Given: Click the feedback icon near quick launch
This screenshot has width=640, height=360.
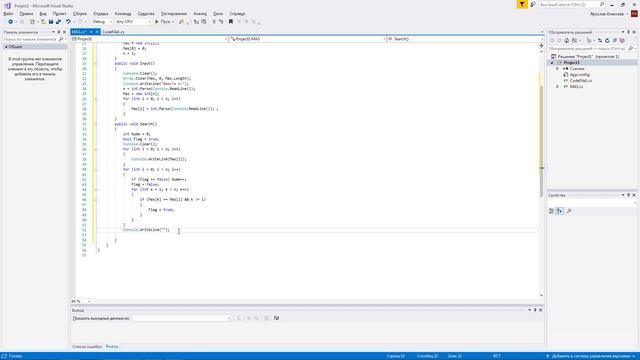Looking at the screenshot, I should pyautogui.click(x=533, y=4).
